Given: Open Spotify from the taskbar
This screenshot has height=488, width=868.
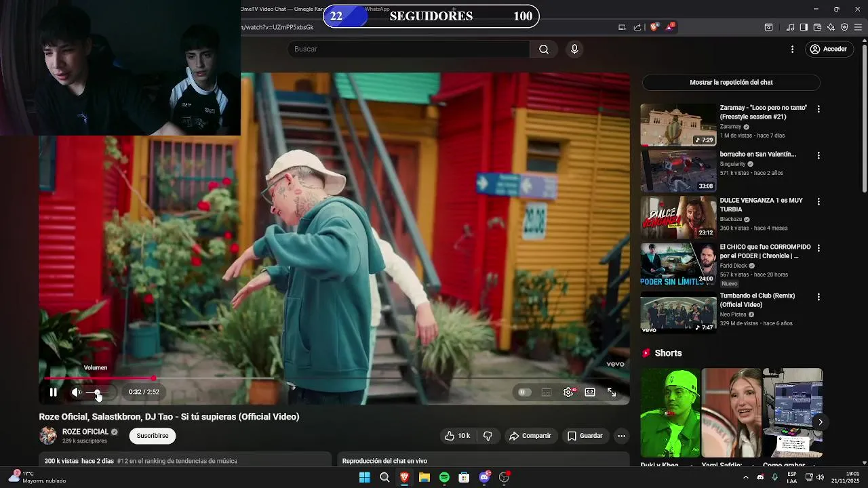Looking at the screenshot, I should coord(444,477).
